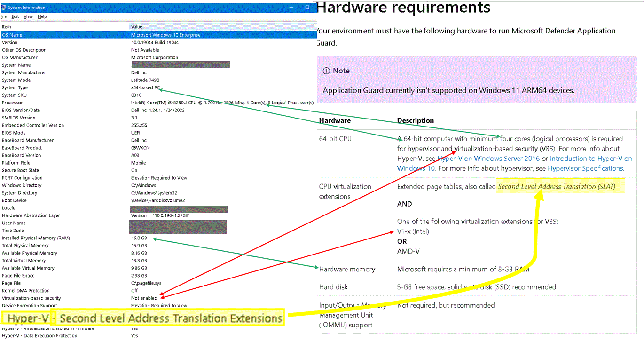This screenshot has width=644, height=342.
Task: Select the System Manufacturer row
Action: [158, 72]
